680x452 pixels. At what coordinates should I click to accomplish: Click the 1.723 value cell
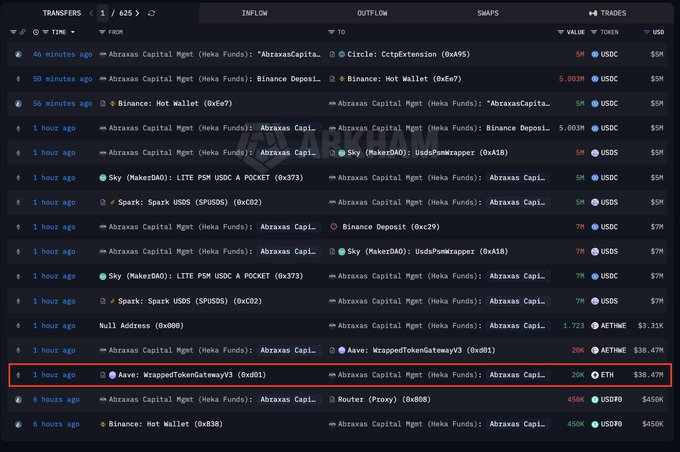click(573, 326)
